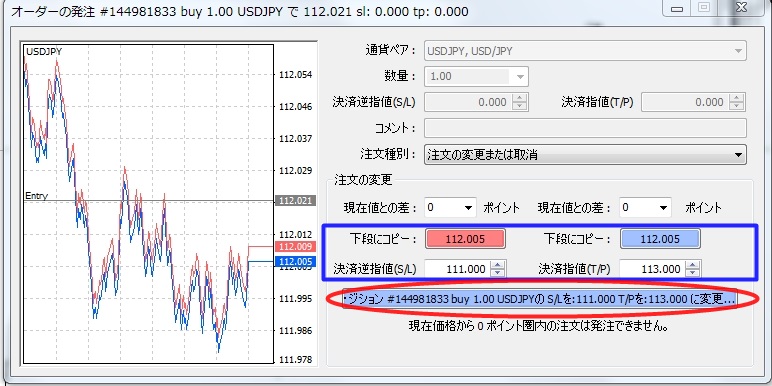Decrease S/L 111.000 with down arrow
The image size is (772, 386).
[x=498, y=273]
